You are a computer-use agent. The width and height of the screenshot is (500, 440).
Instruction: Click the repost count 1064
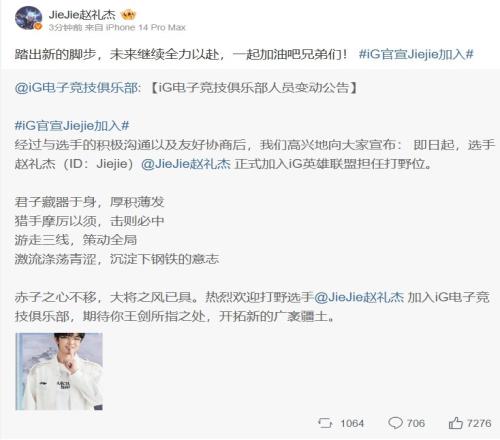(352, 423)
